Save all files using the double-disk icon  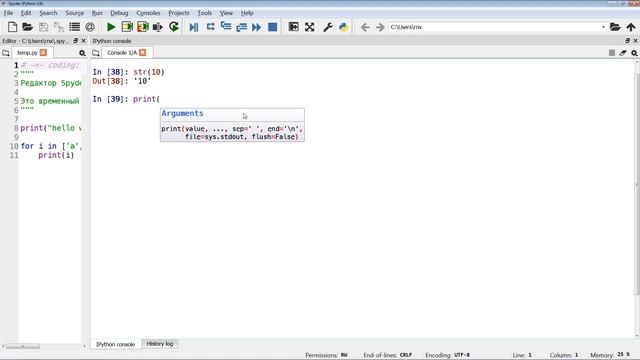(59, 27)
